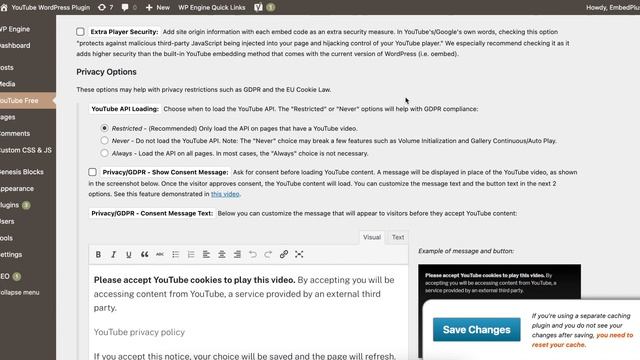Screen dimensions: 640x360
Task: Open the 'this video' link
Action: 225,194
